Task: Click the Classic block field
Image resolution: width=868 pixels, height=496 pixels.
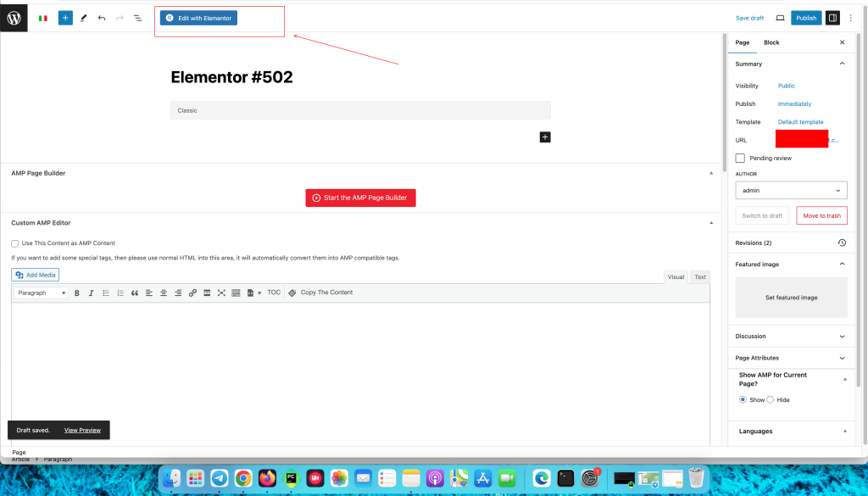Action: coord(360,110)
